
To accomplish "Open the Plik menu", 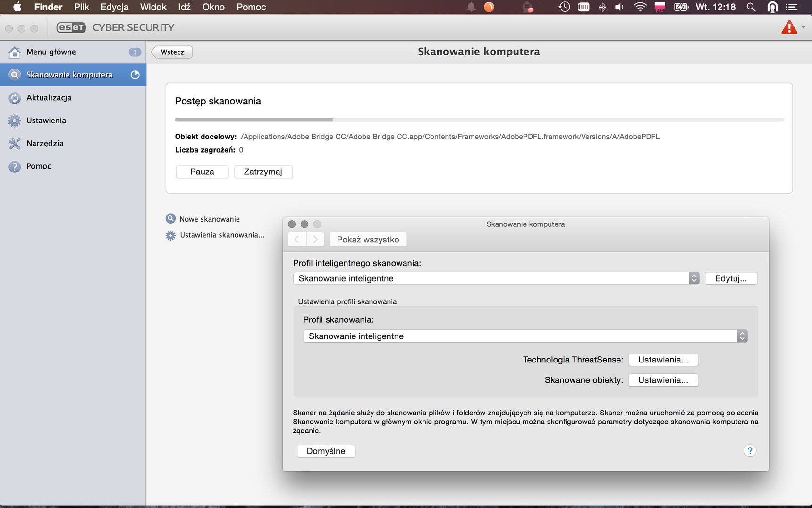I will click(x=82, y=7).
